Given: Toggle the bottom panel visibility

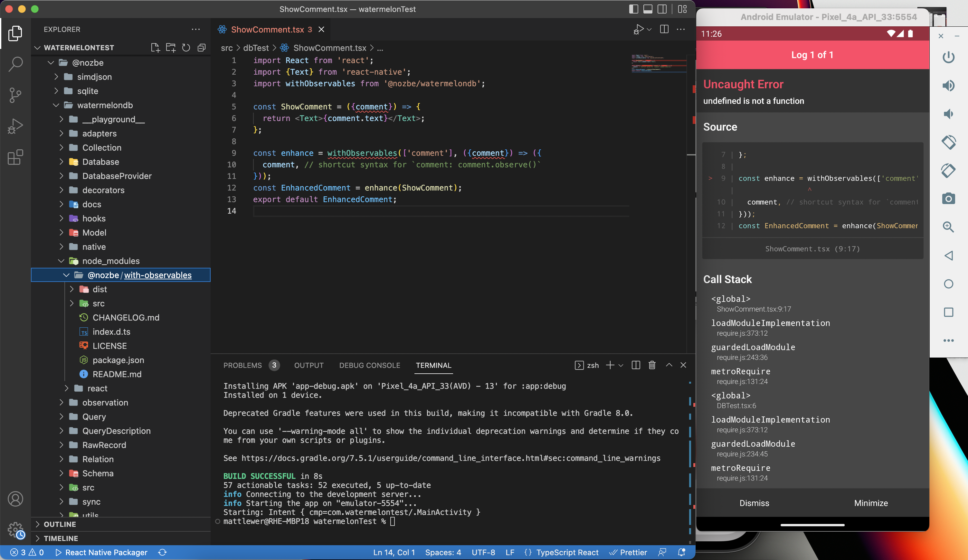Looking at the screenshot, I should pos(648,9).
